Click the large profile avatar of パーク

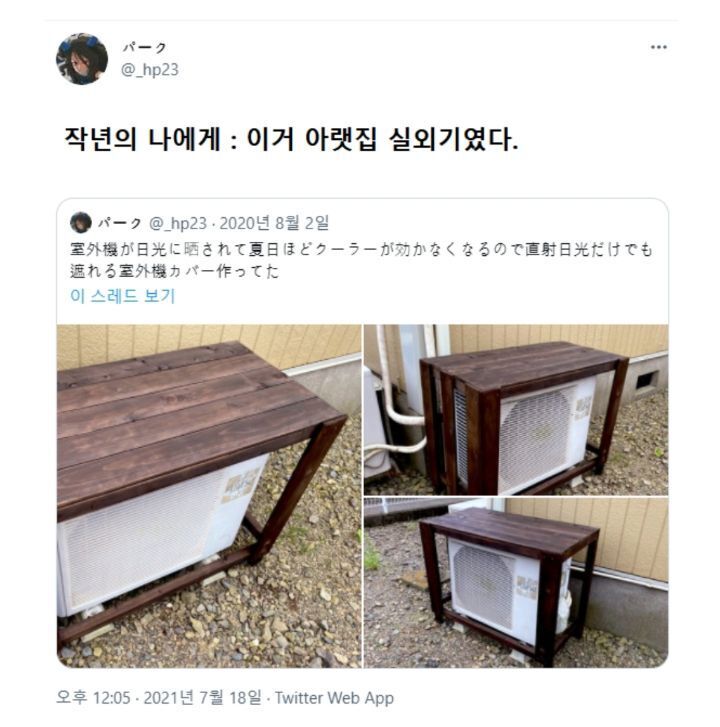pos(82,59)
